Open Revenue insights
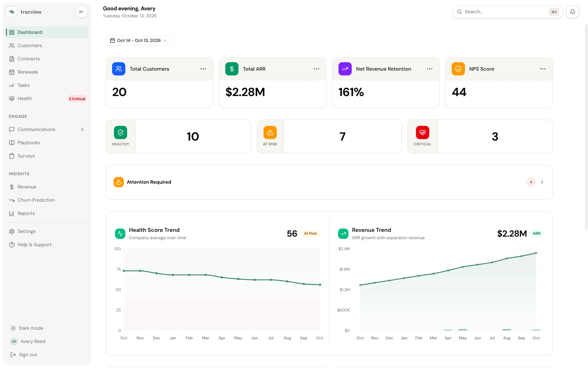Image resolution: width=588 pixels, height=368 pixels. [47, 187]
